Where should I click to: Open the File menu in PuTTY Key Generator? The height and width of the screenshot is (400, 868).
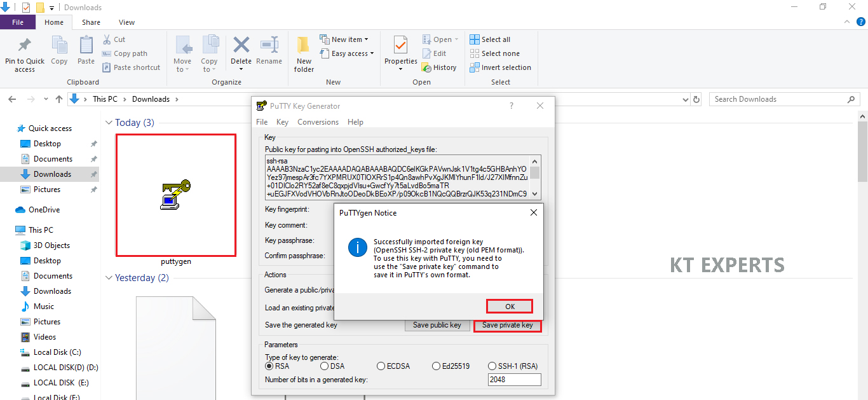click(262, 122)
